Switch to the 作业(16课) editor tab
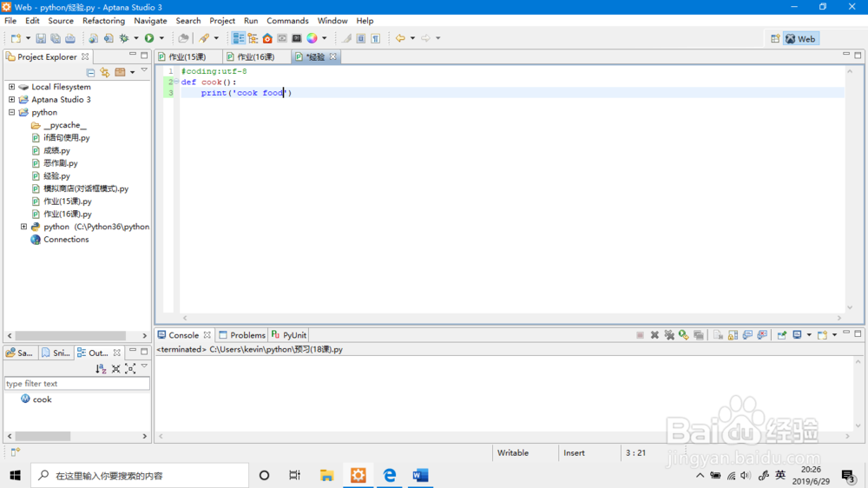Screen dimensions: 868x488 pyautogui.click(x=256, y=56)
